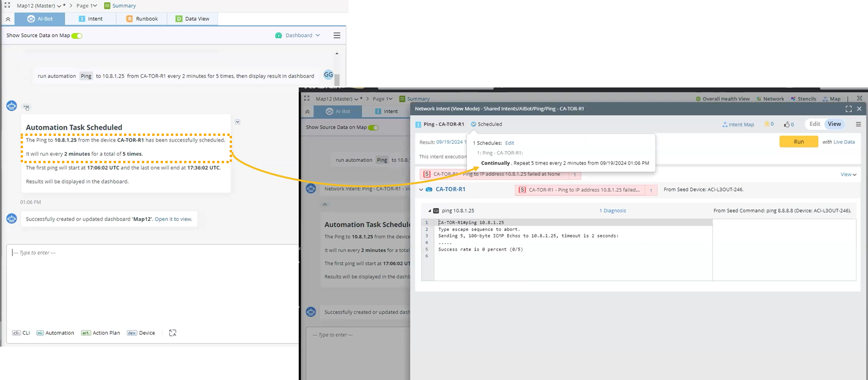This screenshot has height=380, width=868.
Task: Select View mode in Edit/View switch
Action: 834,124
